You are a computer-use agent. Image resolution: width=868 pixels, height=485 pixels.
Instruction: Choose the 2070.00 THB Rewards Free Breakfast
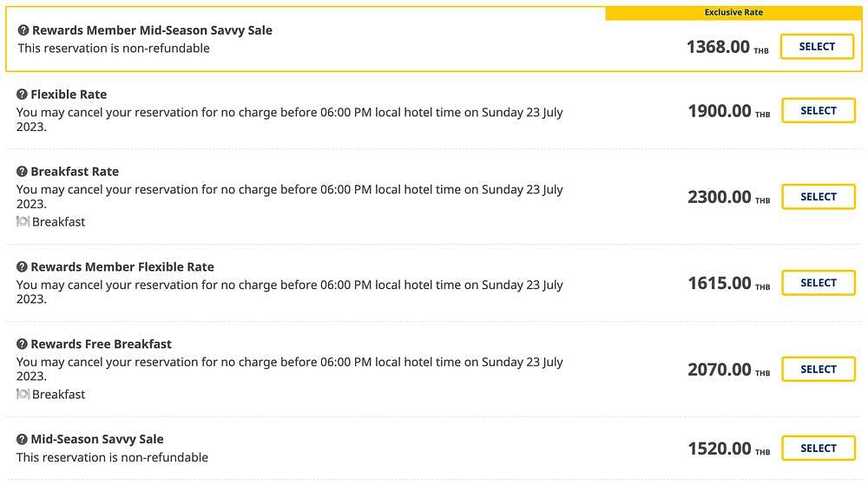pyautogui.click(x=819, y=370)
